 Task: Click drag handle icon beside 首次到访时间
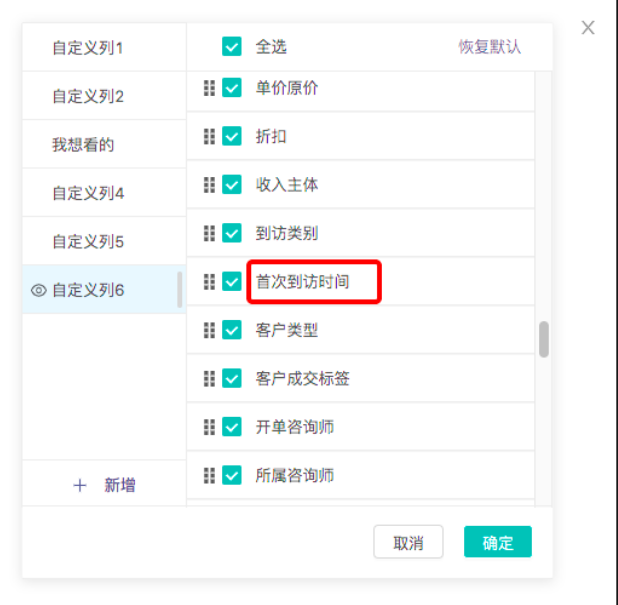[209, 281]
